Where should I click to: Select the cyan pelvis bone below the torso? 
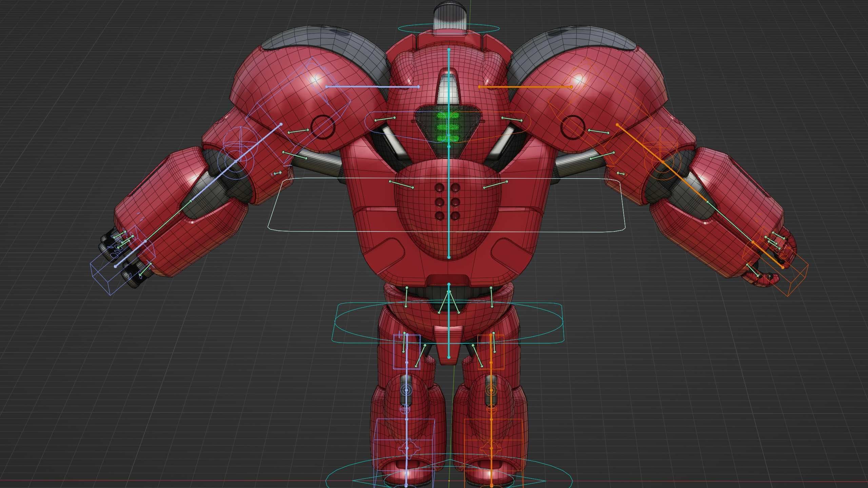[449, 321]
